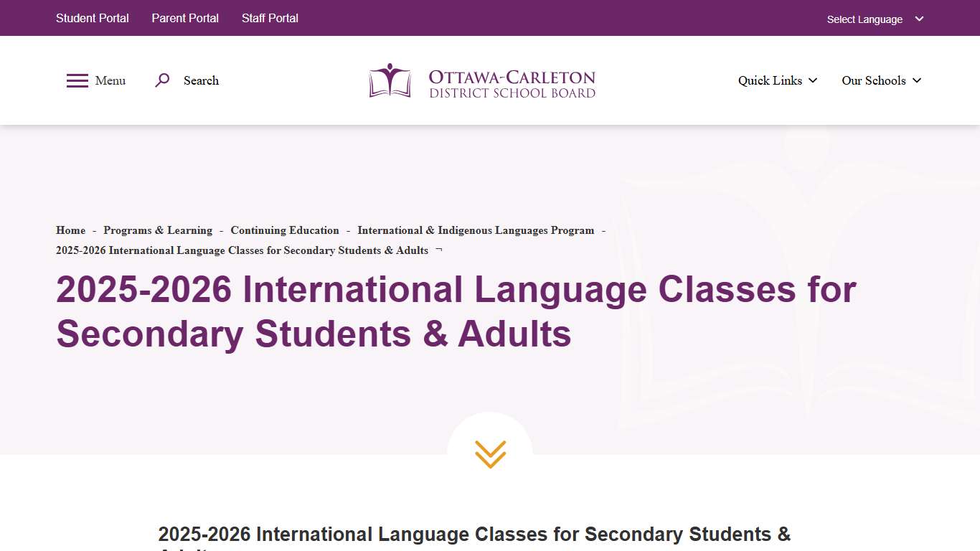Screen dimensions: 980x551
Task: Click International & Indigenous Languages Program breadcrumb
Action: (476, 230)
